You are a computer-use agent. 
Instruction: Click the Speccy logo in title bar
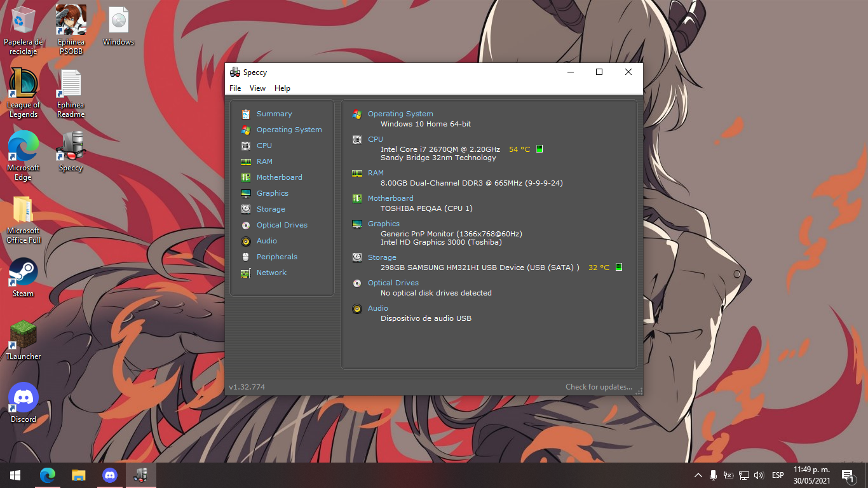pos(235,72)
